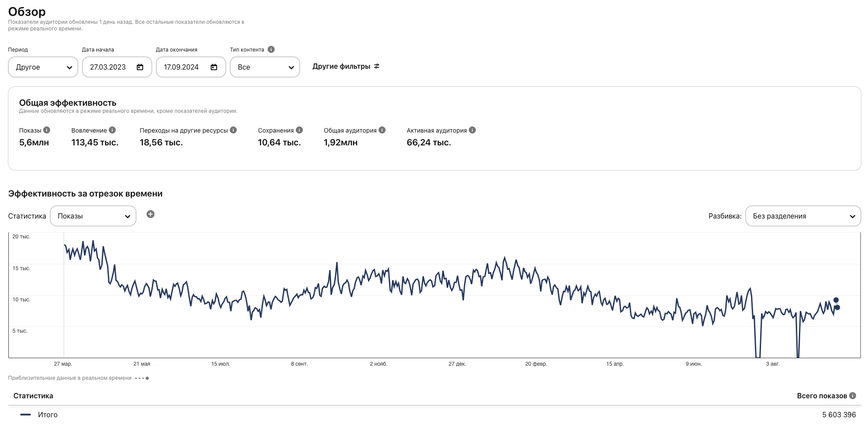Screen dimensions: 868x430
Task: Click the info icon next to Активная аудитория
Action: click(x=472, y=130)
